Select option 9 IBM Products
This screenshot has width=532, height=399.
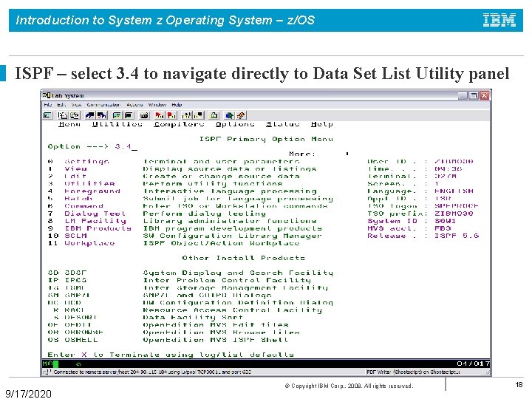98,228
